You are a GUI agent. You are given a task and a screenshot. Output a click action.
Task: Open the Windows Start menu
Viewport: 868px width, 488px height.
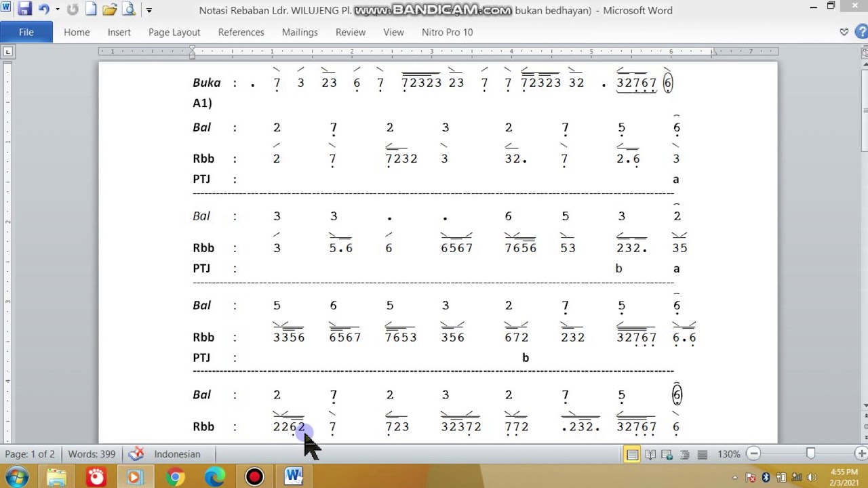click(16, 477)
